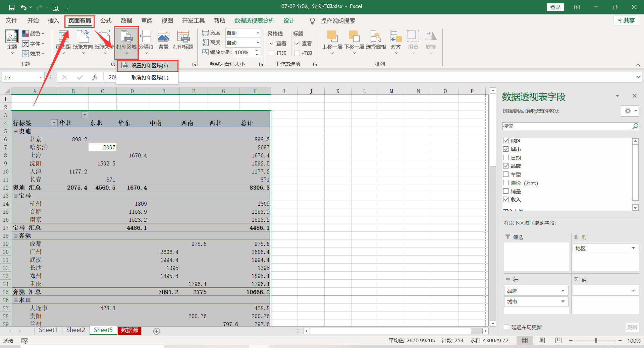Open field list tools gear menu
Image resolution: width=644 pixels, height=348 pixels.
tap(630, 111)
